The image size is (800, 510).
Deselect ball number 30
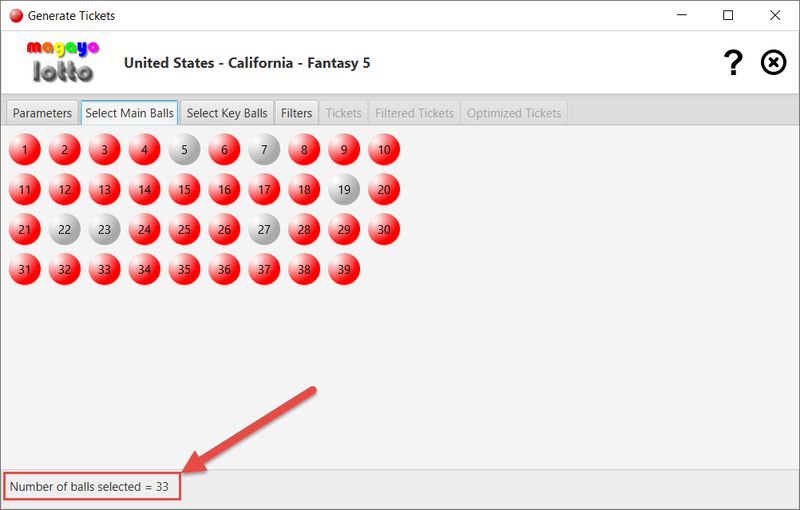tap(384, 229)
